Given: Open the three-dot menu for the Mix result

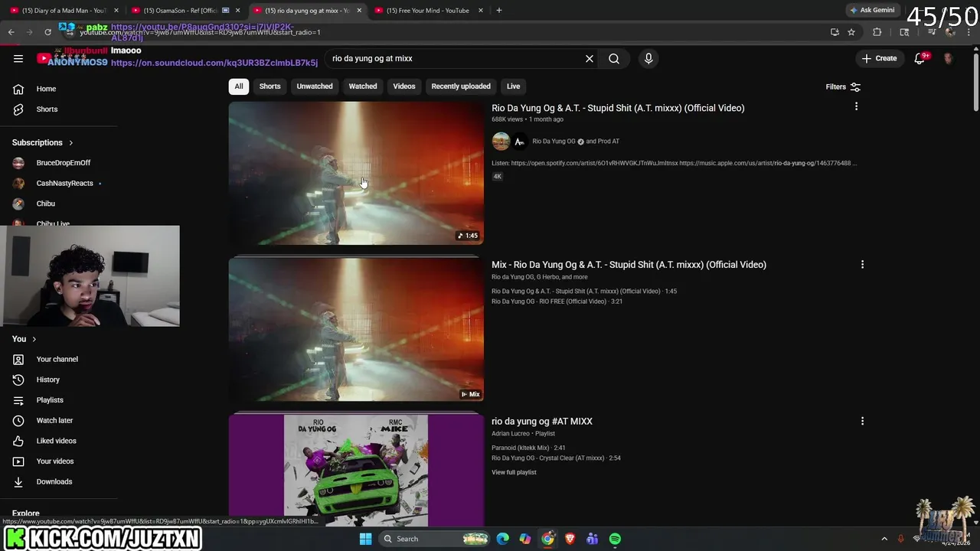Looking at the screenshot, I should coord(862,264).
